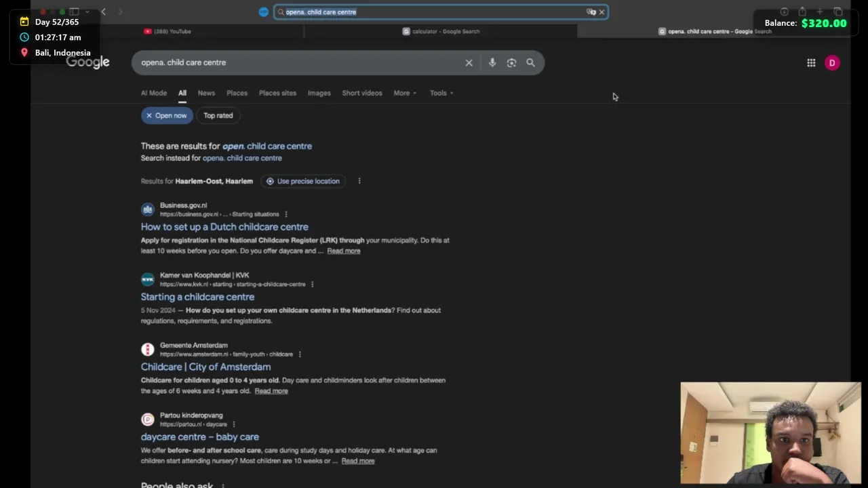Click the blue extension icon left of address bar
The image size is (868, 488).
tap(264, 12)
